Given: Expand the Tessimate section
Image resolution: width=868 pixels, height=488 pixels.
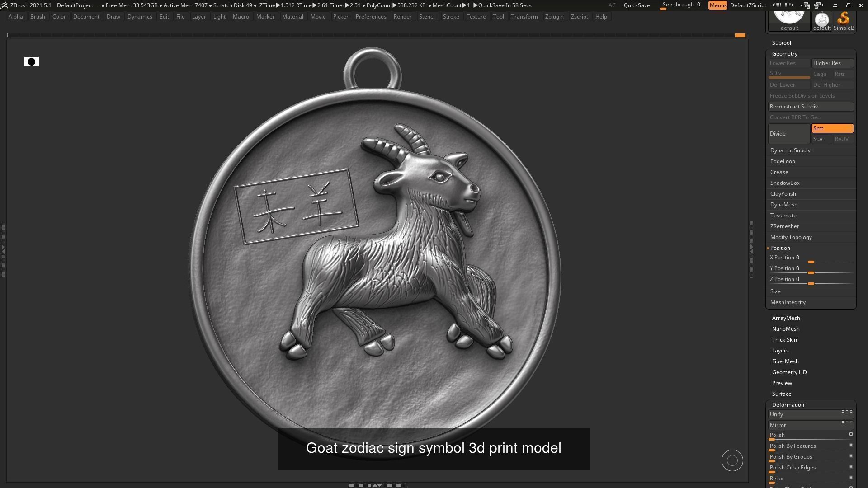Looking at the screenshot, I should tap(783, 216).
